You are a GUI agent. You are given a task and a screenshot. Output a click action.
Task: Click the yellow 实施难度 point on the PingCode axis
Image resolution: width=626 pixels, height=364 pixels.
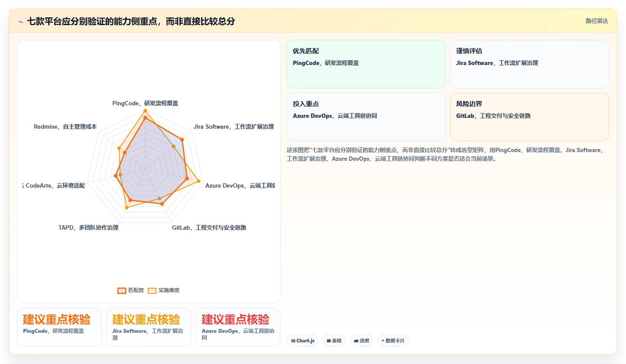[145, 110]
